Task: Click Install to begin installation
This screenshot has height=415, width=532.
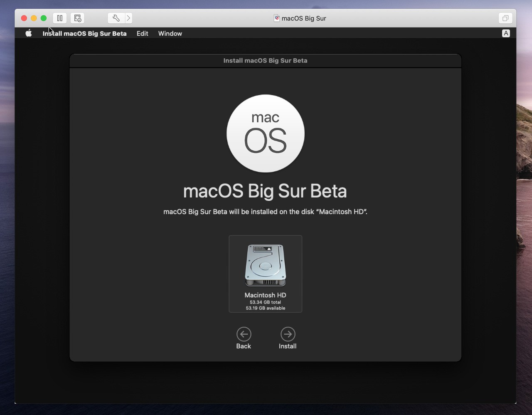Action: [288, 338]
